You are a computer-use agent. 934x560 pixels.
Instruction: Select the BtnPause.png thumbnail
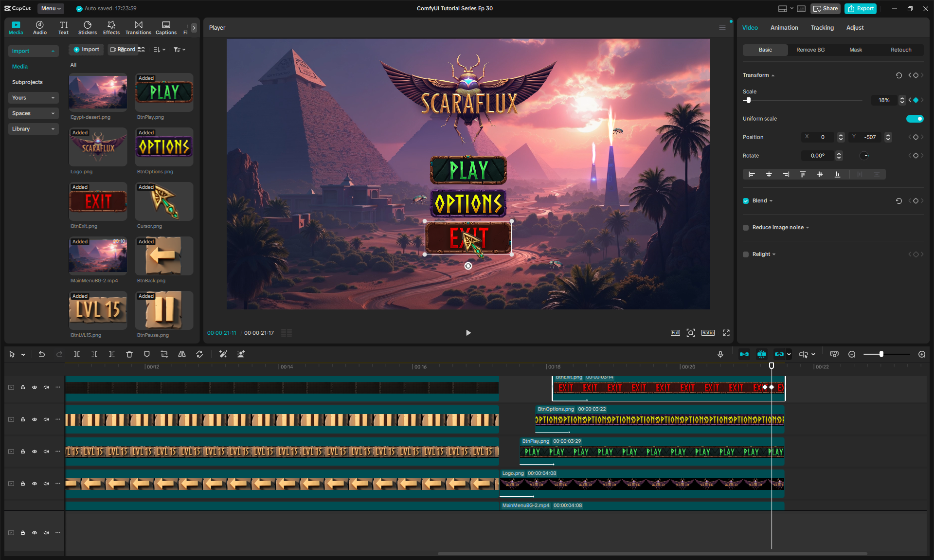[x=164, y=310]
